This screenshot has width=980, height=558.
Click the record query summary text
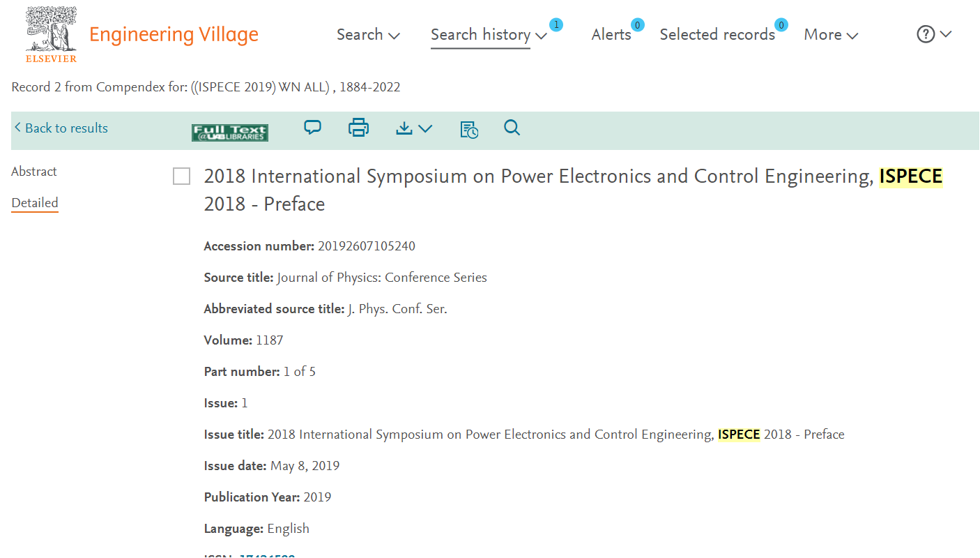[206, 87]
